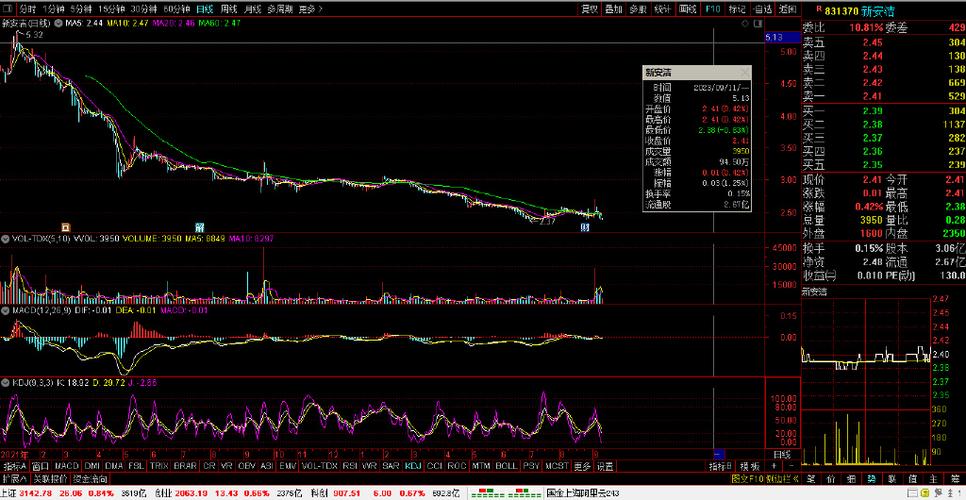Select the 值 sidebar tab
This screenshot has width=966, height=500.
pyautogui.click(x=913, y=478)
